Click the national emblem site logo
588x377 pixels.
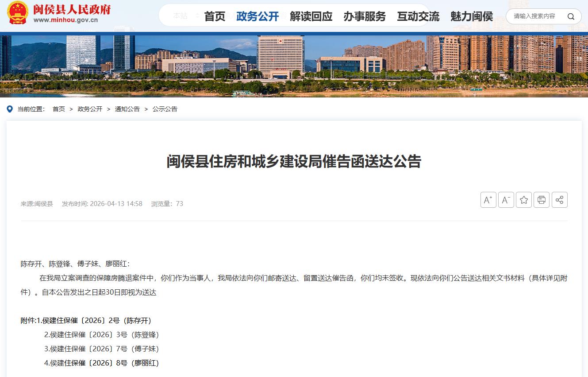(18, 13)
